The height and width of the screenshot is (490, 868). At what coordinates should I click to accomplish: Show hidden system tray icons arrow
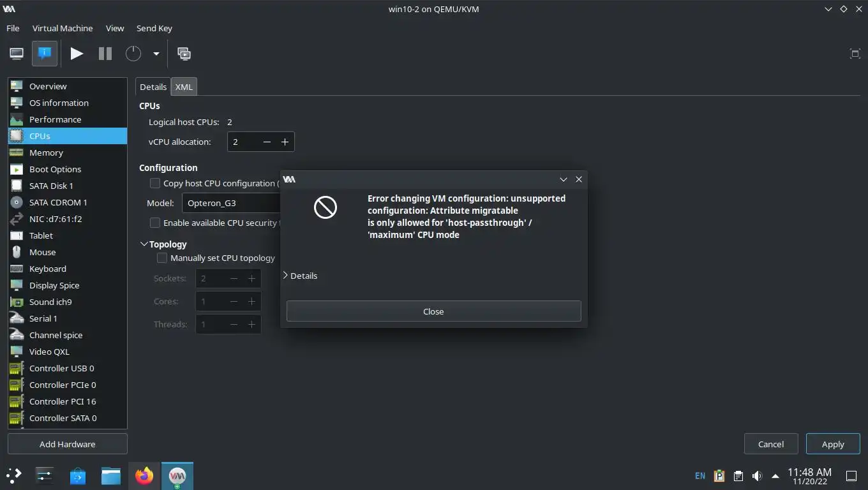[x=775, y=476]
